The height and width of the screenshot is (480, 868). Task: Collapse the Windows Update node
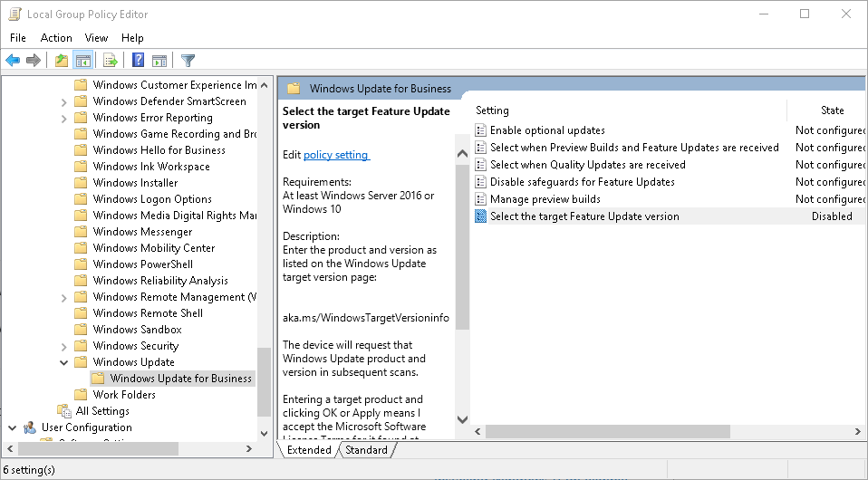click(x=63, y=362)
